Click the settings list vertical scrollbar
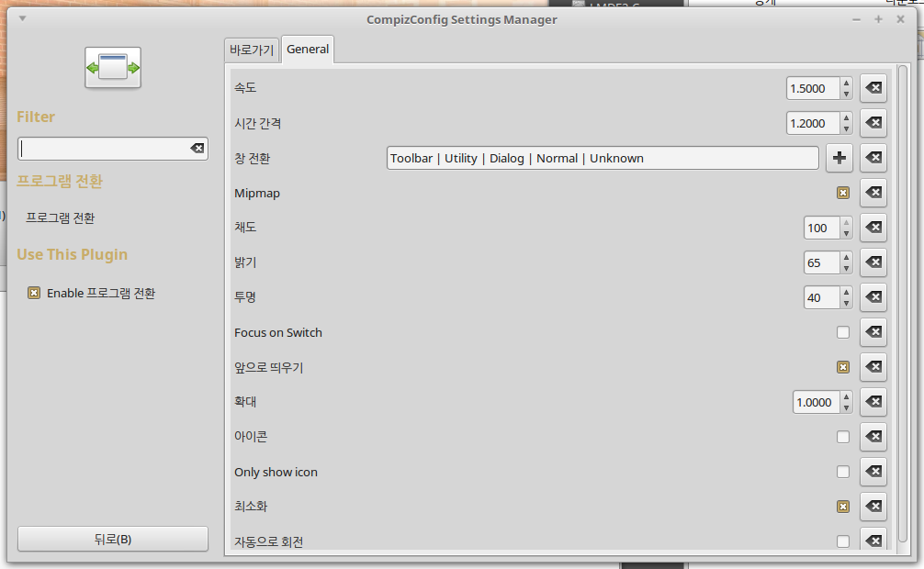The height and width of the screenshot is (569, 924). (903, 304)
